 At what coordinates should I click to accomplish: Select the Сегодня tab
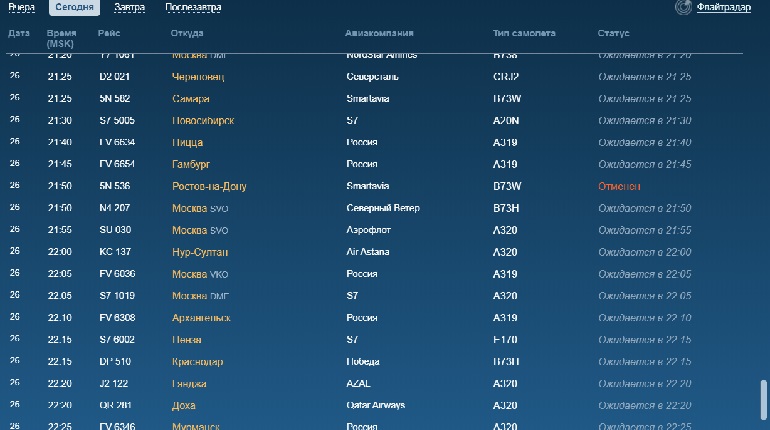pyautogui.click(x=74, y=8)
